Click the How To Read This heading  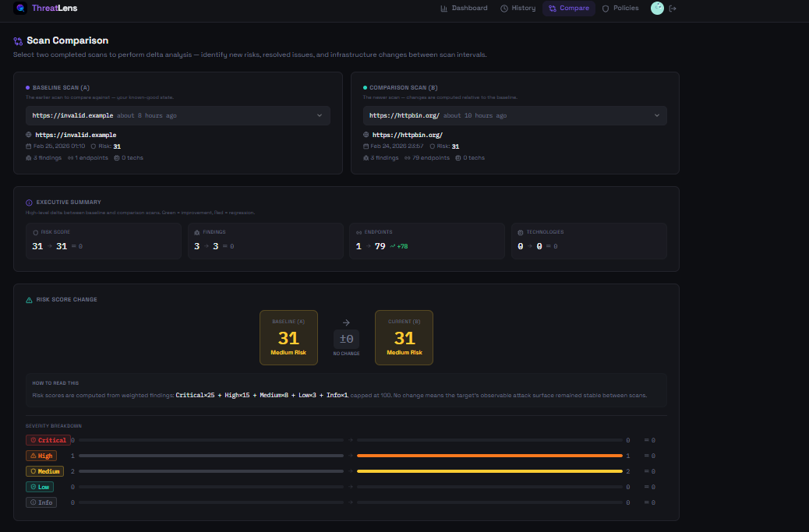click(x=55, y=383)
